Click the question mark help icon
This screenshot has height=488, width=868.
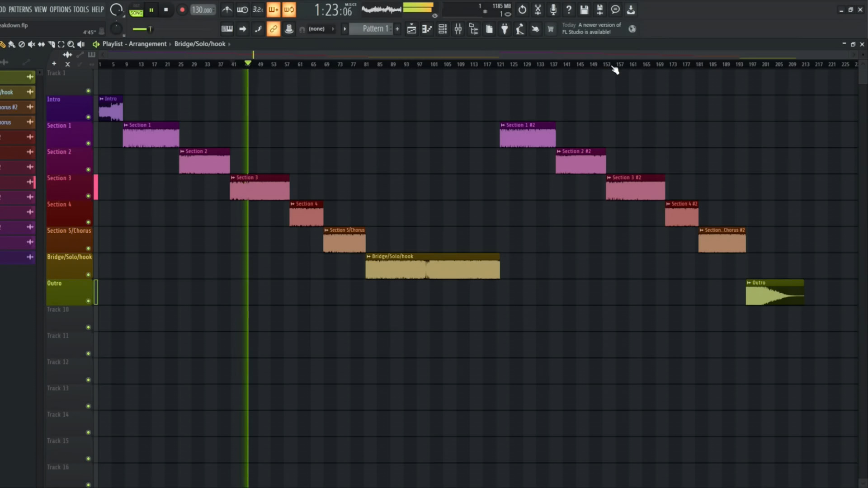click(x=569, y=9)
